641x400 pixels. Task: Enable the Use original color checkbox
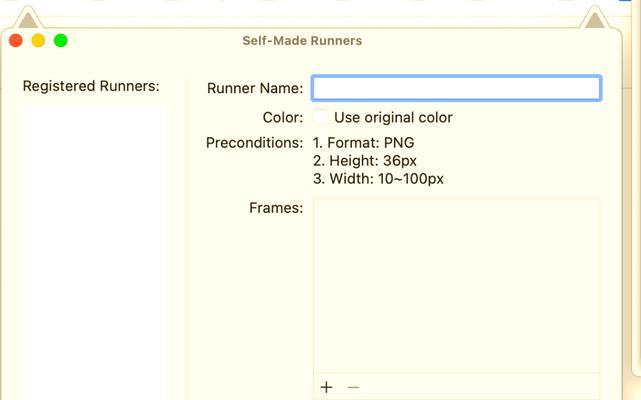coord(320,117)
